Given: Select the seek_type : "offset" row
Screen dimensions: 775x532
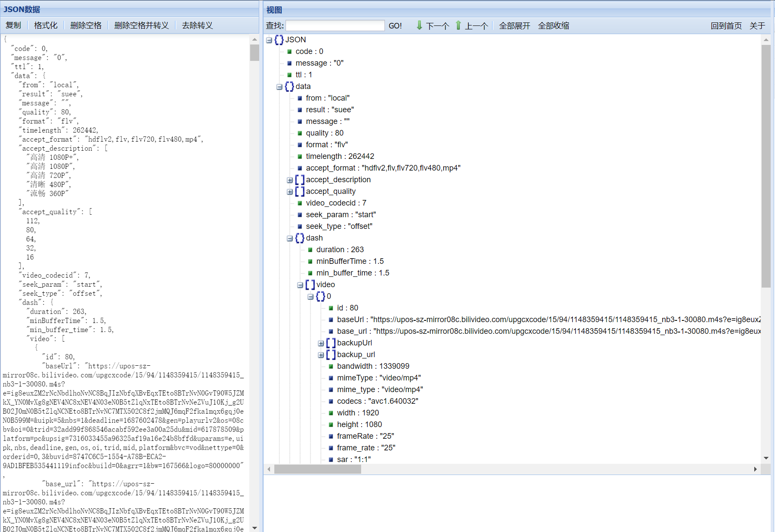Looking at the screenshot, I should tap(339, 226).
